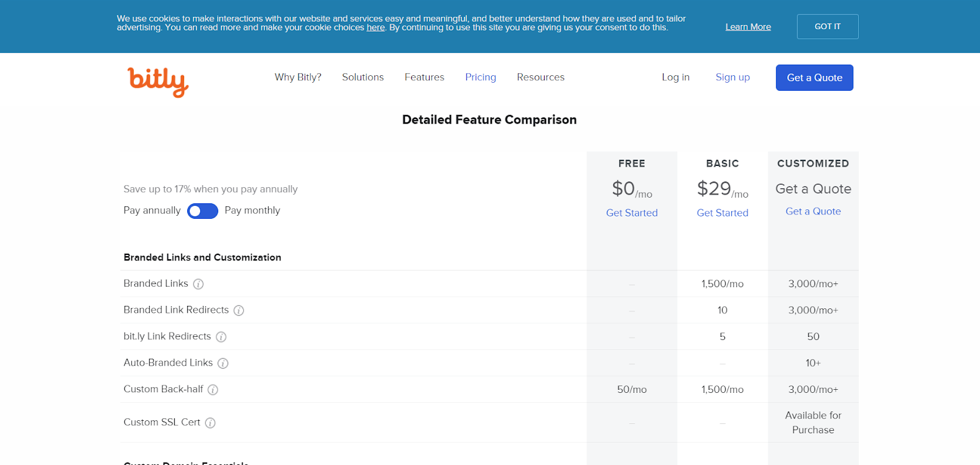Get a Quote under Customized plan
This screenshot has height=465, width=980.
(813, 211)
